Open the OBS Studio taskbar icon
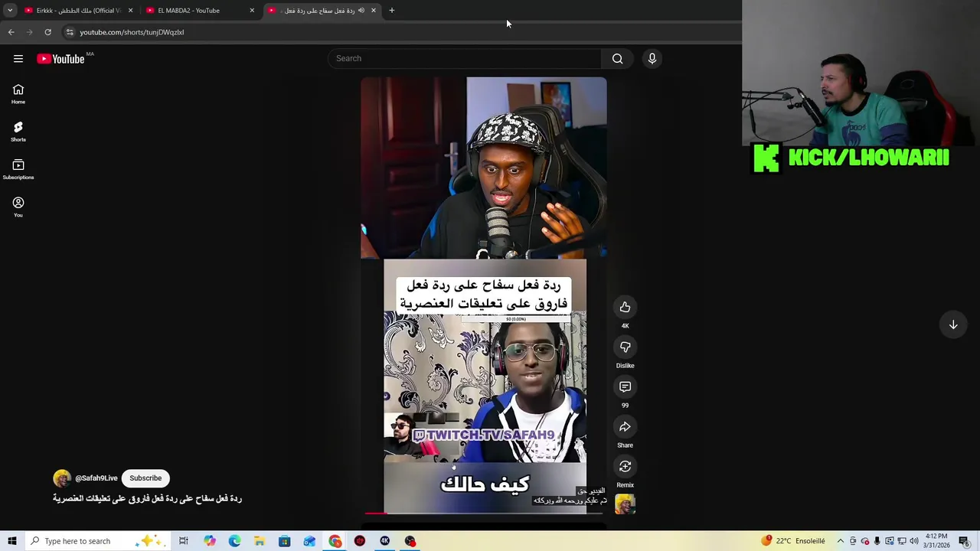Image resolution: width=980 pixels, height=551 pixels. pos(410,541)
